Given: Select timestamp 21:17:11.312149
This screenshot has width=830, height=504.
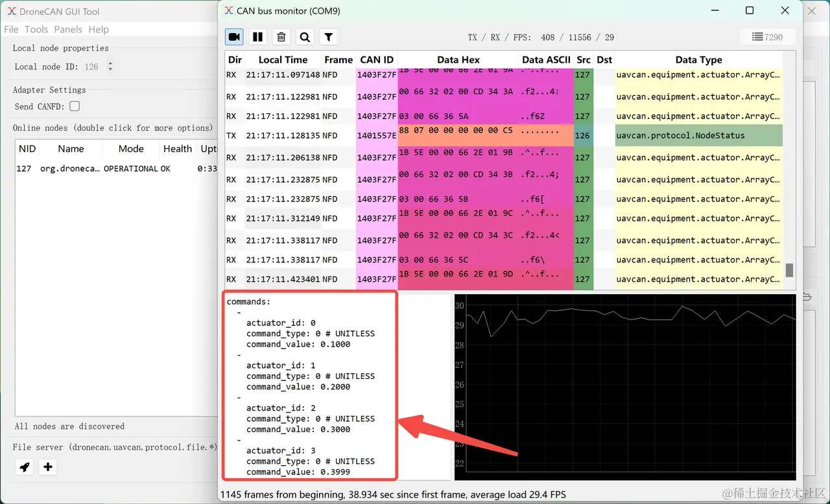Looking at the screenshot, I should (283, 218).
